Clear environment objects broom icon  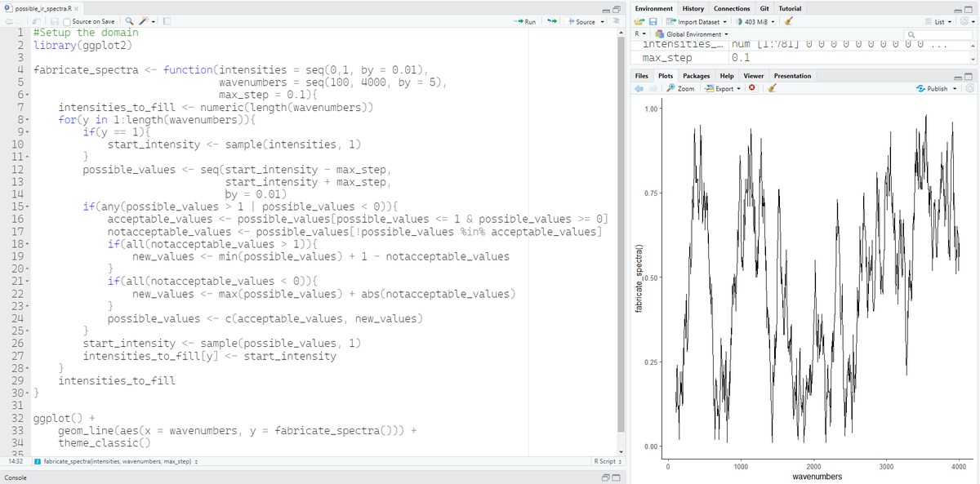pyautogui.click(x=788, y=21)
